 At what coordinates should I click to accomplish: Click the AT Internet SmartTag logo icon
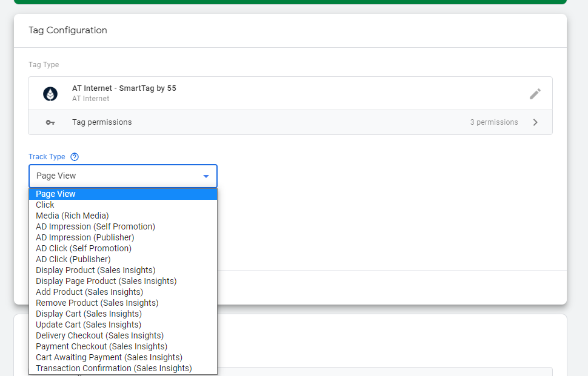coord(50,94)
